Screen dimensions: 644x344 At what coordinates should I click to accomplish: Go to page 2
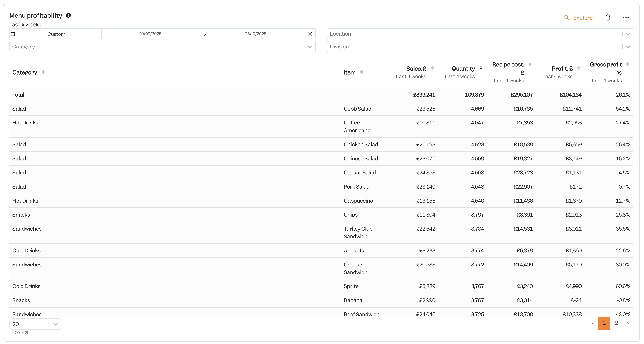click(x=616, y=323)
